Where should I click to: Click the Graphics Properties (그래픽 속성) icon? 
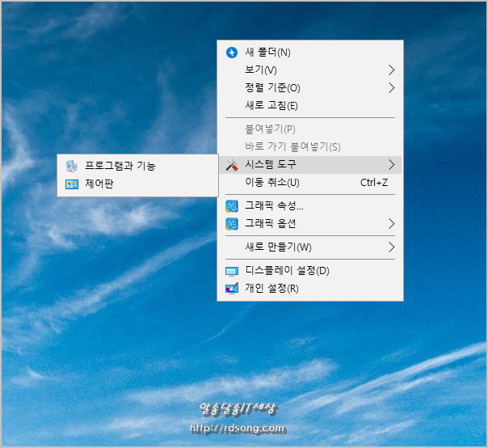point(232,206)
